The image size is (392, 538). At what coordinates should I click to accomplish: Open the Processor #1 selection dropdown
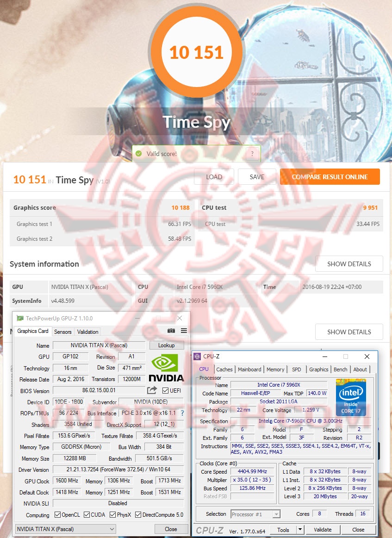255,514
